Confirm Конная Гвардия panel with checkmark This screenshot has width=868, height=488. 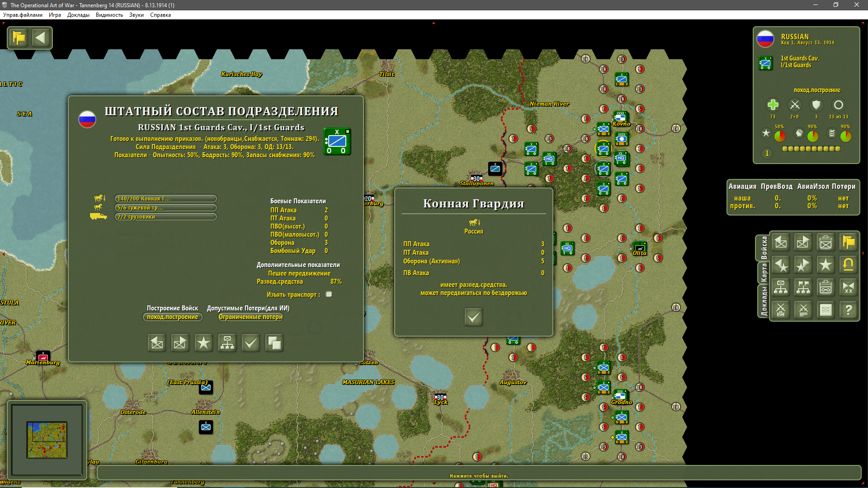coord(473,317)
